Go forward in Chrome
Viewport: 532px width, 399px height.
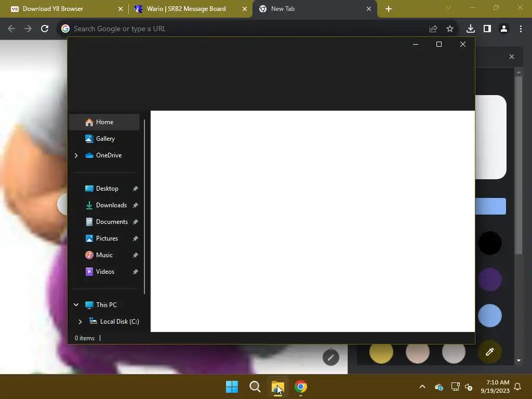coord(28,29)
